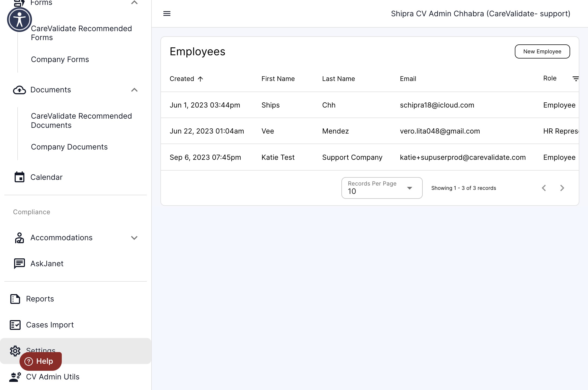The width and height of the screenshot is (588, 390).
Task: Click the red Help button
Action: click(x=41, y=361)
